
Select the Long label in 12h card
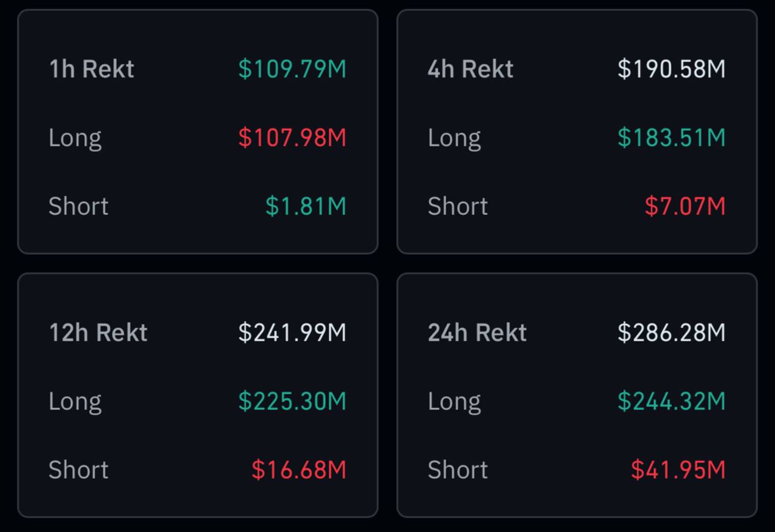75,401
